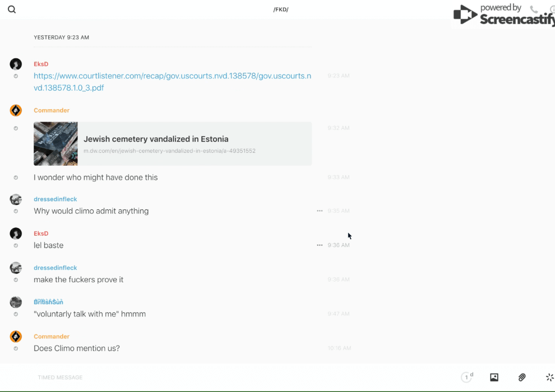Click the picture upload icon
This screenshot has width=555, height=392.
tap(494, 377)
